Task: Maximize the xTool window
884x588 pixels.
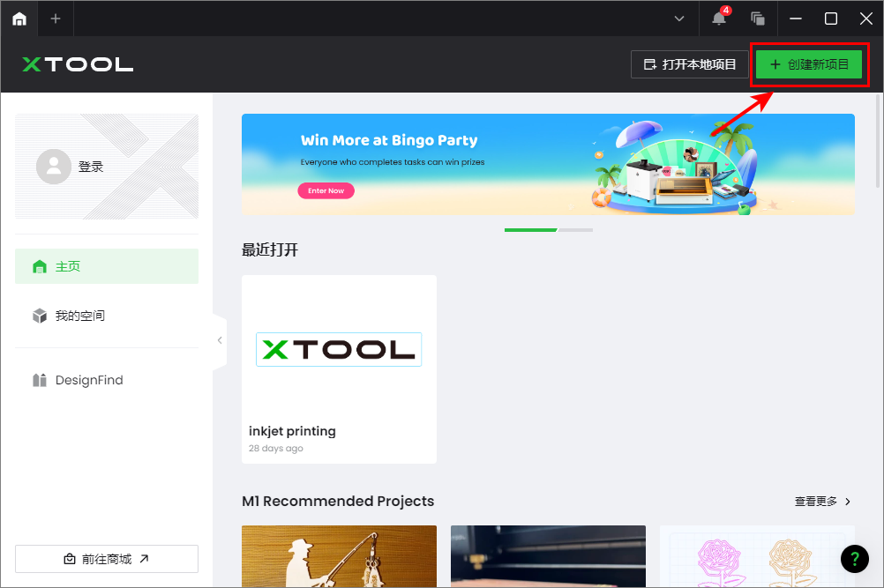Action: tap(830, 19)
